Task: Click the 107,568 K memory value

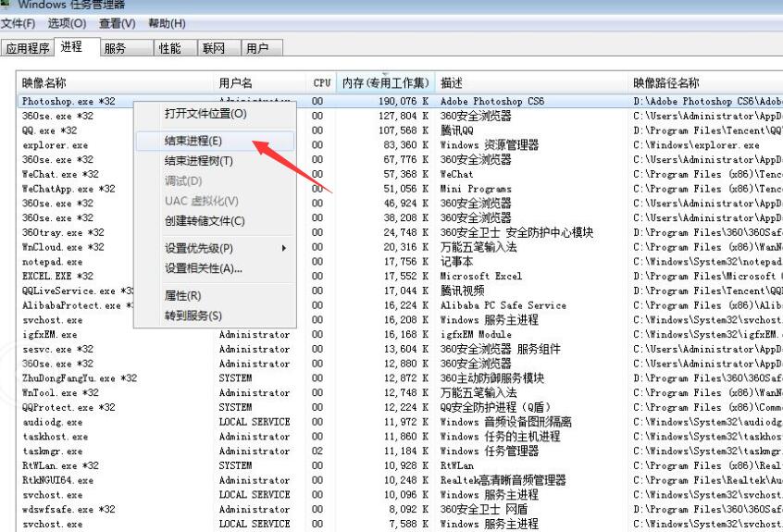Action: click(x=404, y=130)
